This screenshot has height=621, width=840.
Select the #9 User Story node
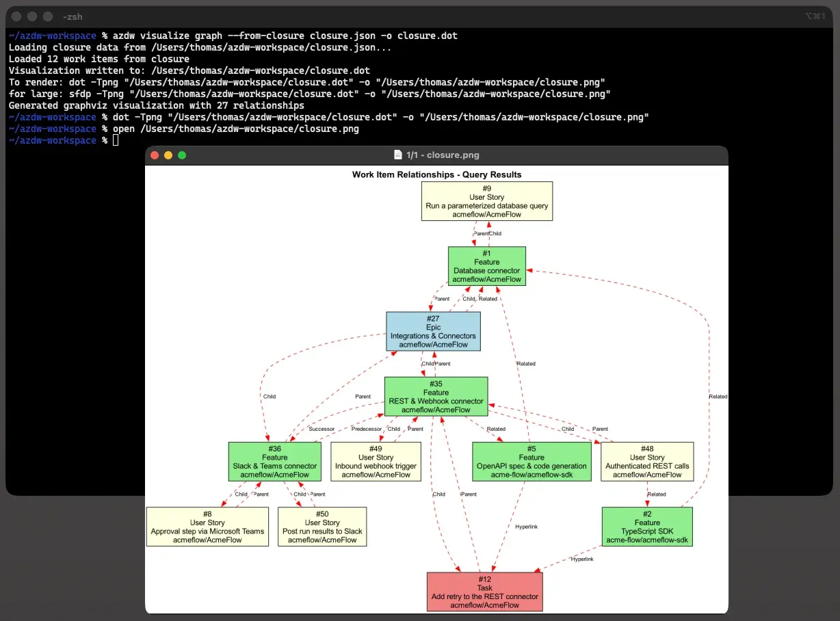coord(486,201)
